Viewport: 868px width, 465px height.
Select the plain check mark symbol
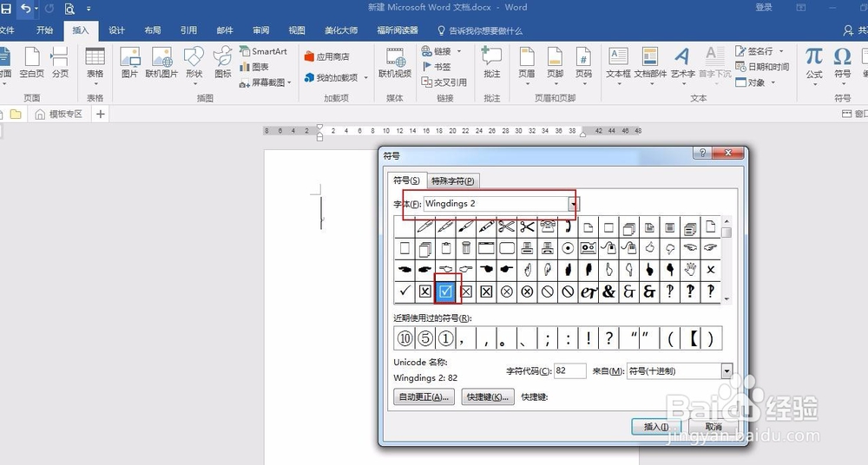click(x=404, y=291)
